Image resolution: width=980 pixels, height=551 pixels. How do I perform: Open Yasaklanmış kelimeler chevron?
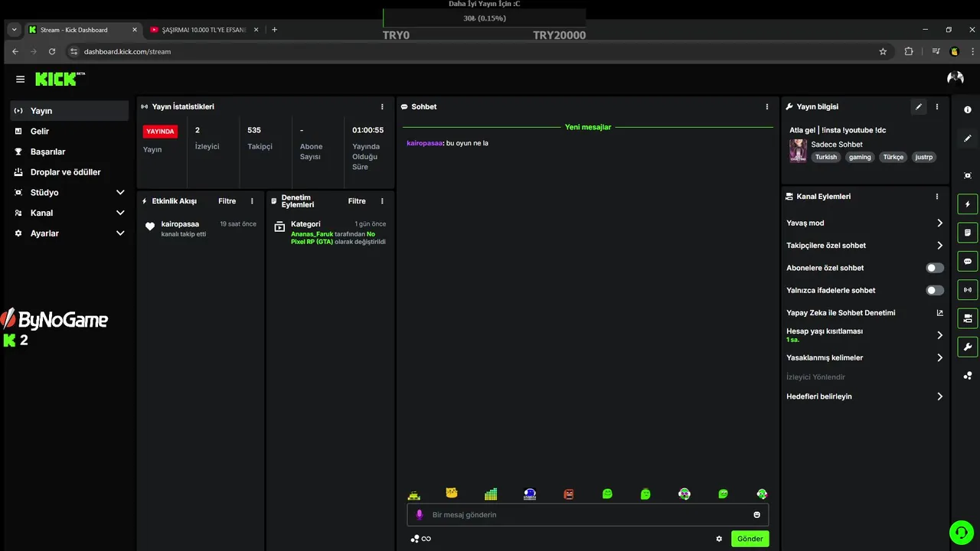coord(940,357)
